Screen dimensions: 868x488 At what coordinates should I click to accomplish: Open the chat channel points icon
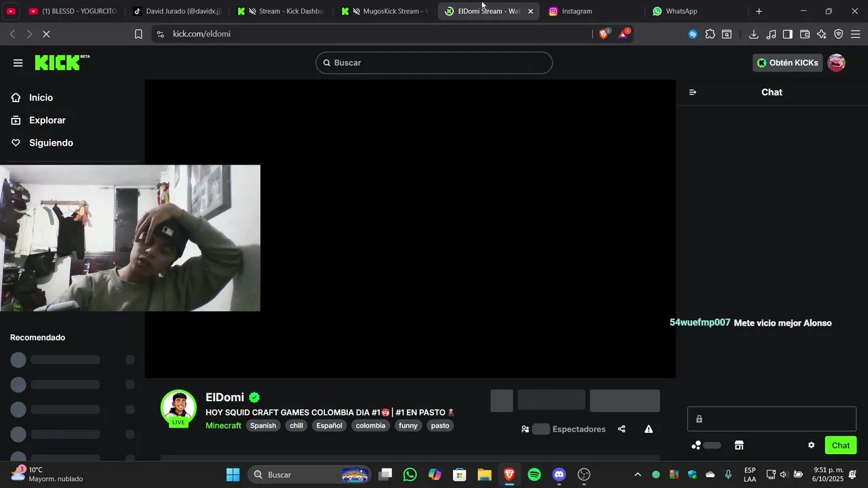pos(696,445)
